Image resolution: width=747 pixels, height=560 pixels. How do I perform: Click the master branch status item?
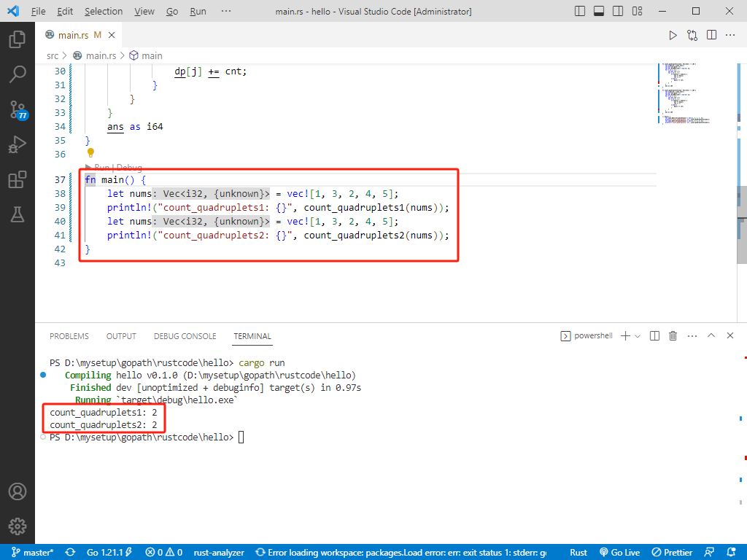point(32,553)
